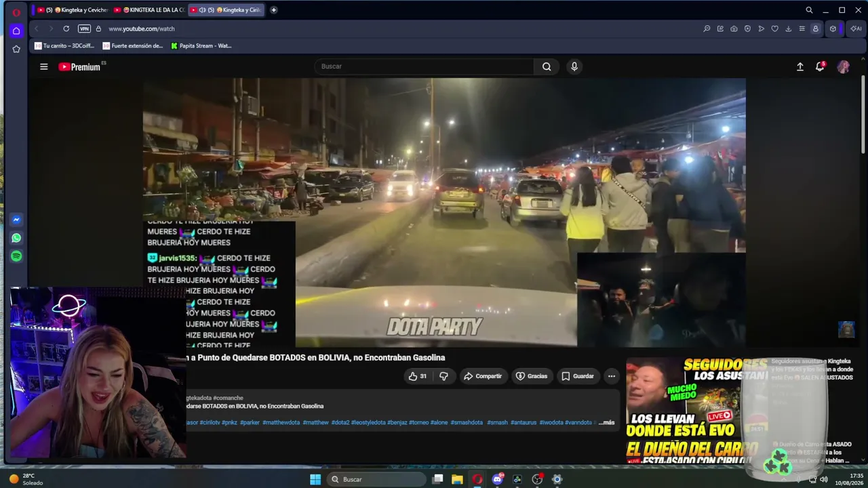Search open tabs with the magnifier icon

[x=809, y=10]
